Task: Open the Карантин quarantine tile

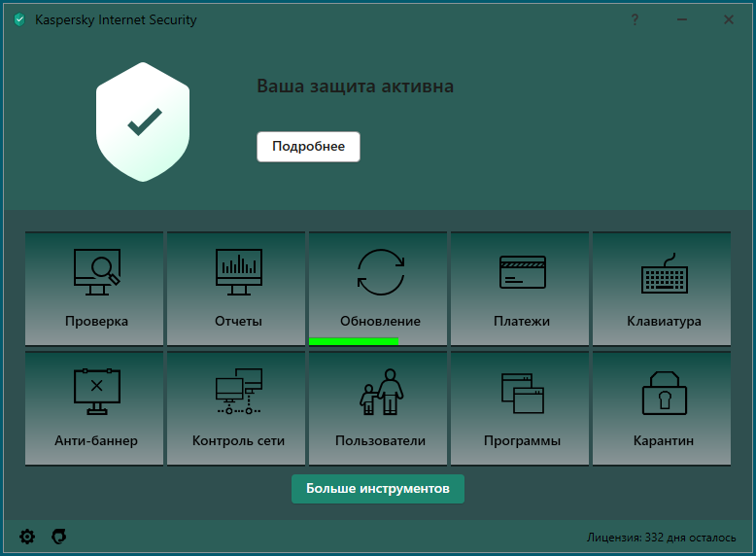Action: (x=662, y=408)
